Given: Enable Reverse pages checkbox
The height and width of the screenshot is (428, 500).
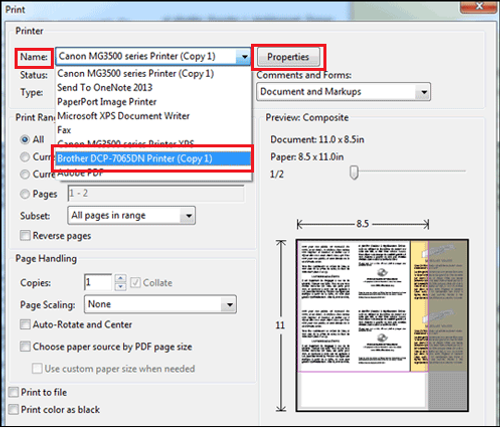Looking at the screenshot, I should click(x=25, y=236).
